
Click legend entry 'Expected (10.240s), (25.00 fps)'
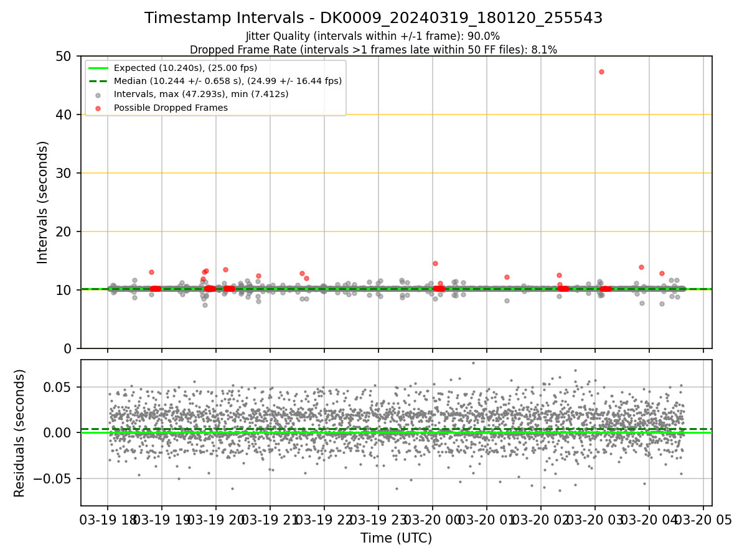click(x=186, y=68)
